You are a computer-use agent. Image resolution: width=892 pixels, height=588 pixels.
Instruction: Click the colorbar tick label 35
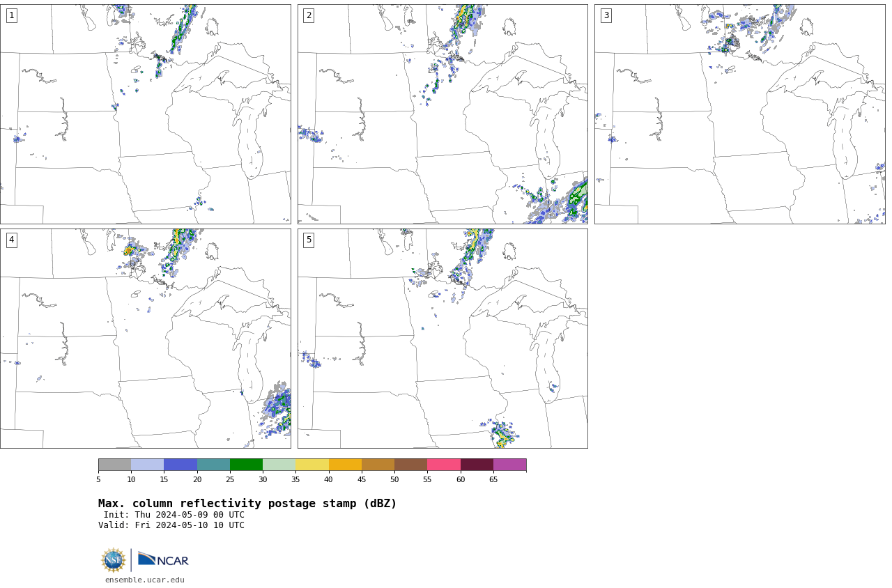[x=295, y=479]
